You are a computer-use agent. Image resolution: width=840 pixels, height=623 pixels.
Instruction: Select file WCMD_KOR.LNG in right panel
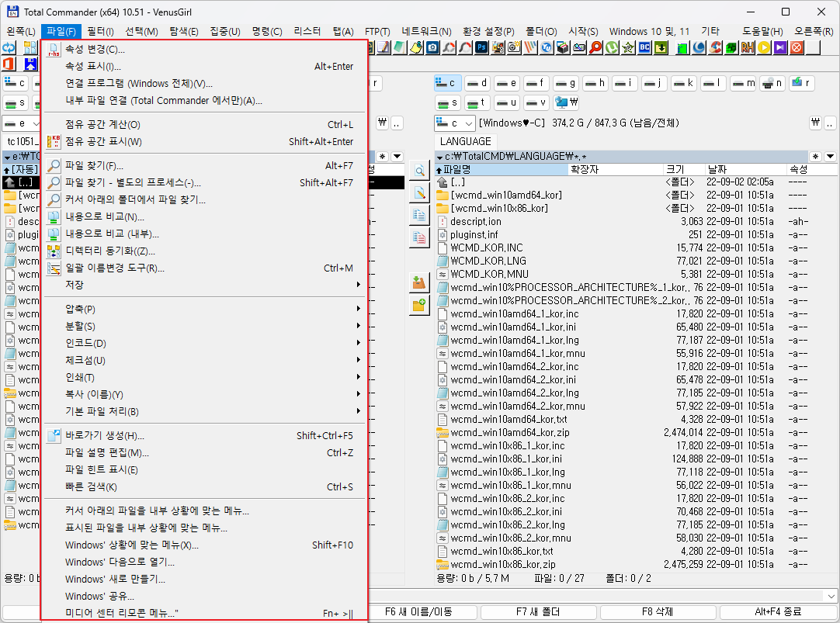click(635, 261)
